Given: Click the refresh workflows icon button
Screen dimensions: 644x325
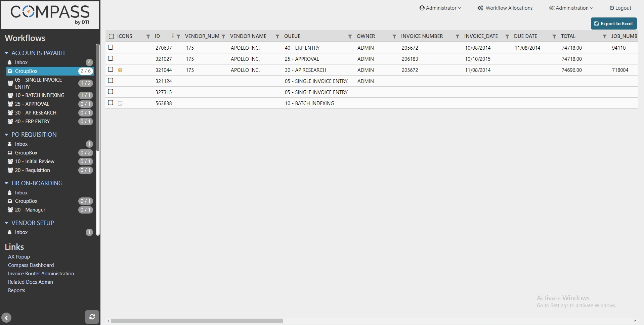Looking at the screenshot, I should click(x=92, y=317).
